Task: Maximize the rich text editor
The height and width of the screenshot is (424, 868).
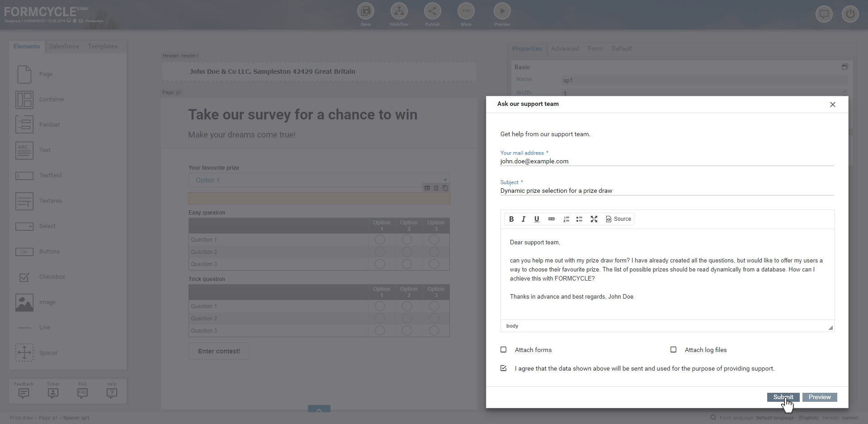Action: [594, 219]
